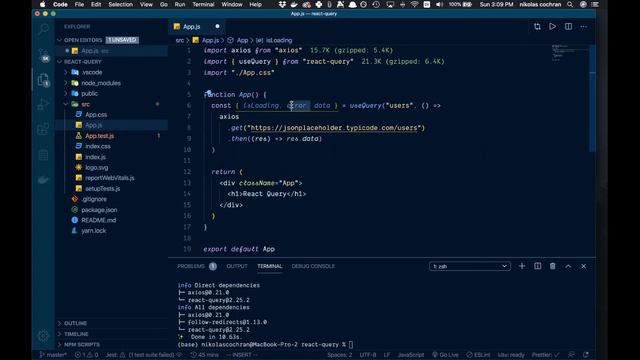Viewport: 640px width, 360px height.
Task: Click the Go Live status bar button
Action: 445,355
